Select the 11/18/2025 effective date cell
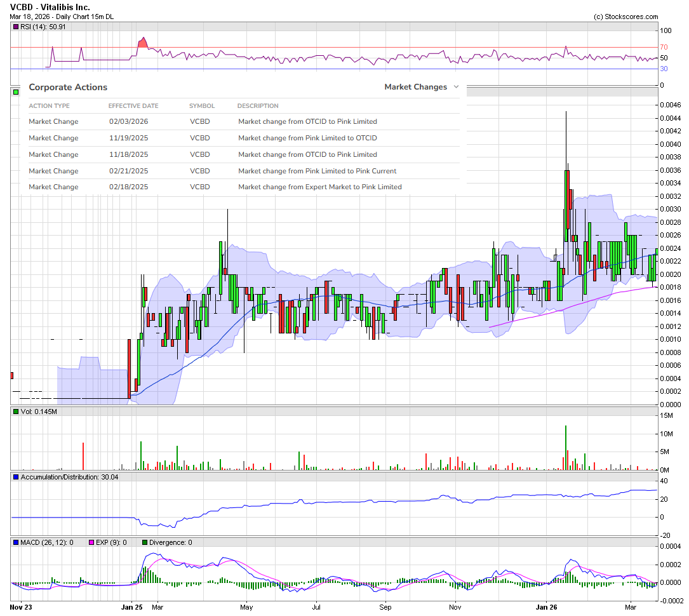 (129, 155)
